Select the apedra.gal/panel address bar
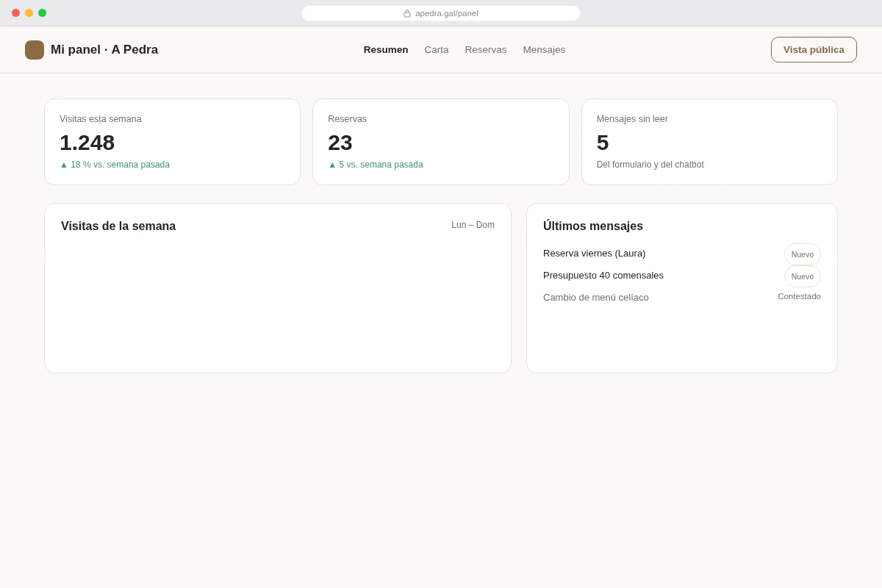 tap(441, 13)
